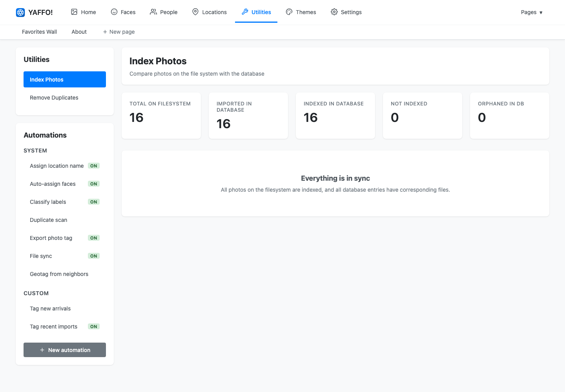Open the Tag recent imports automation

pos(65,327)
